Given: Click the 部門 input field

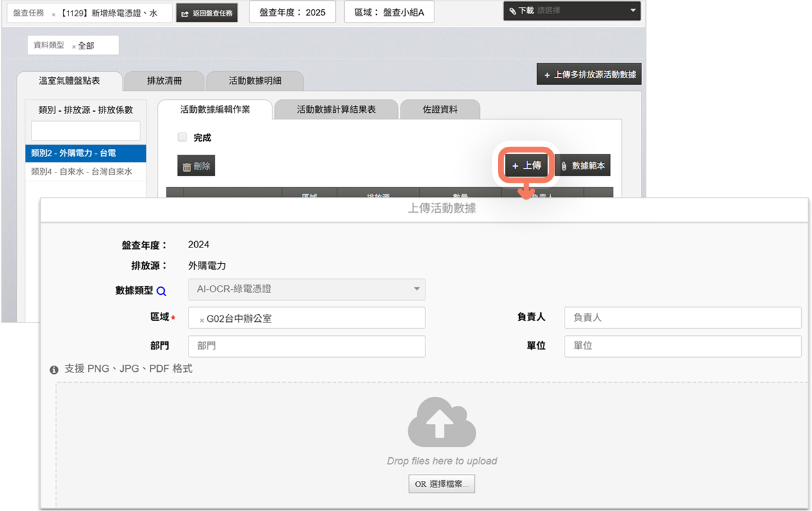Looking at the screenshot, I should pyautogui.click(x=306, y=346).
